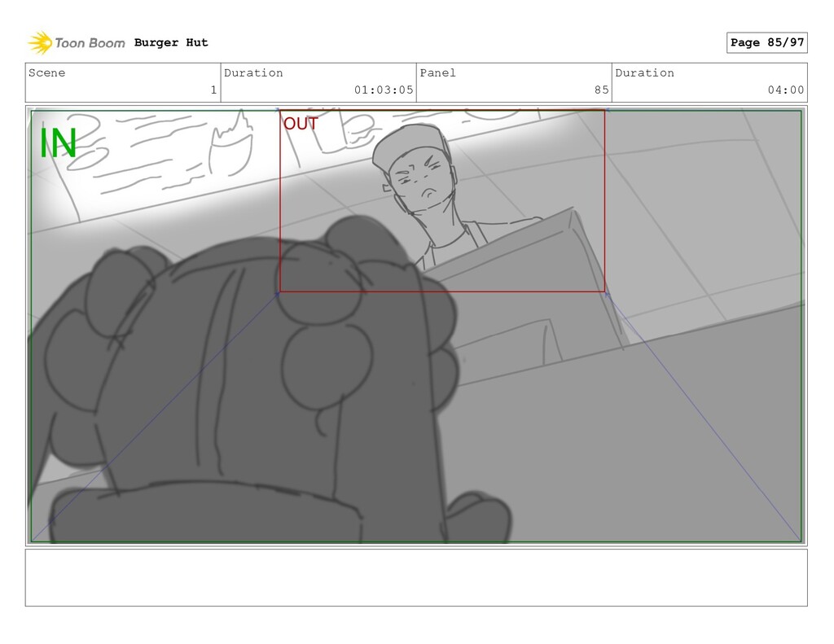Click the Page 85/97 box
834x644 pixels.
coord(766,42)
